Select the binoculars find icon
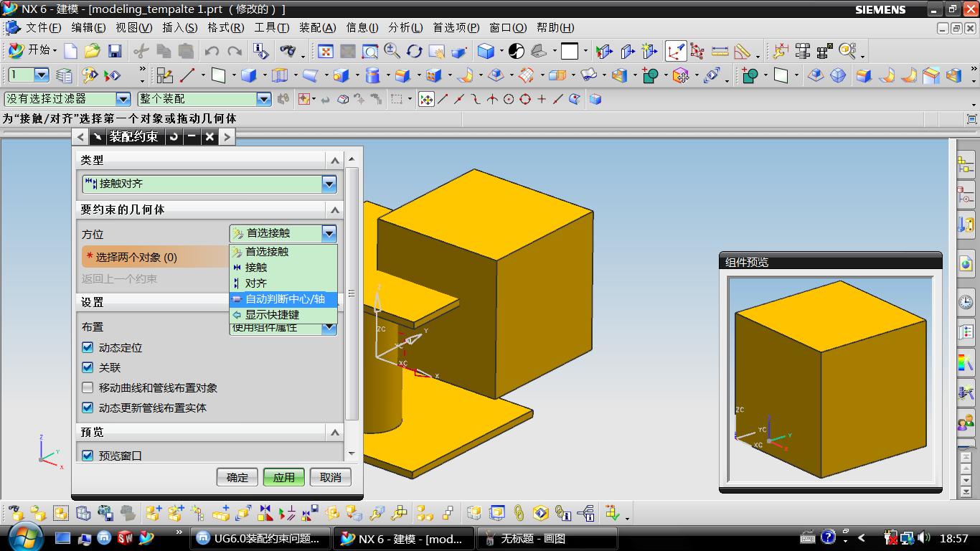This screenshot has width=980, height=551. click(288, 51)
